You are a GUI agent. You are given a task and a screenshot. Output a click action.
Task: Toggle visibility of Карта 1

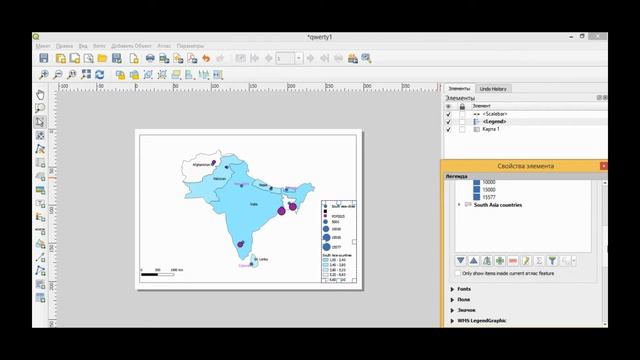click(449, 129)
